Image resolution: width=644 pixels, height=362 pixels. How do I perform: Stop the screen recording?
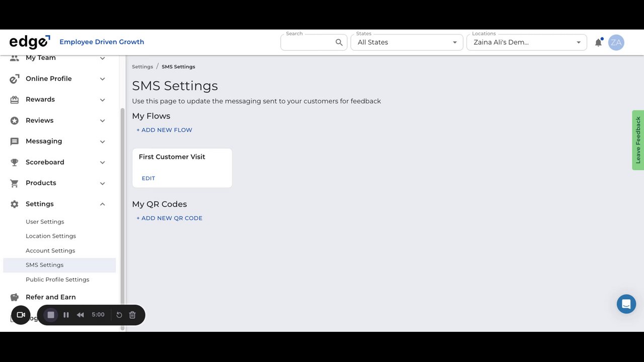51,315
